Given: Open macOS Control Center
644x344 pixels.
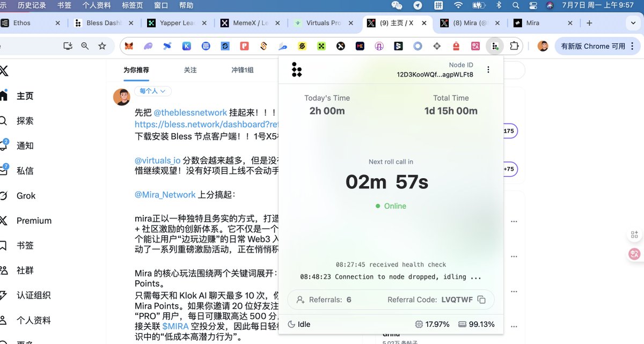Looking at the screenshot, I should pyautogui.click(x=533, y=5).
